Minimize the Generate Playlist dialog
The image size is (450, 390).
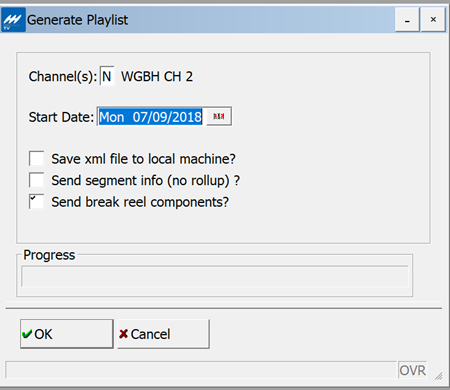click(x=407, y=20)
